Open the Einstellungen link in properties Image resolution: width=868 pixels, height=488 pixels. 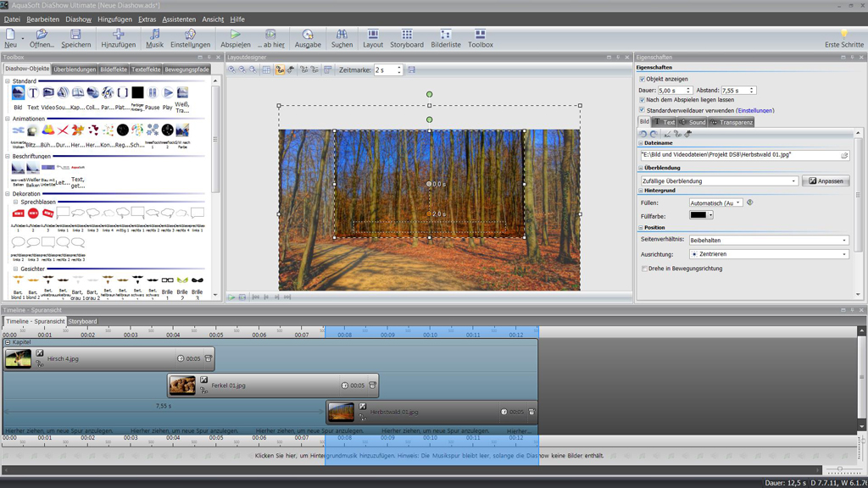[x=754, y=110]
